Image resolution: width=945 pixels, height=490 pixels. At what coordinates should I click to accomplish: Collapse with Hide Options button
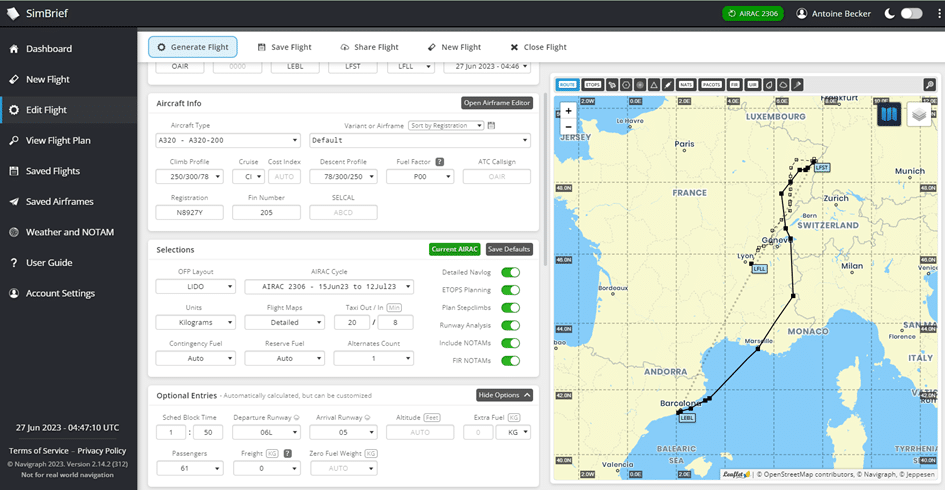coord(504,395)
